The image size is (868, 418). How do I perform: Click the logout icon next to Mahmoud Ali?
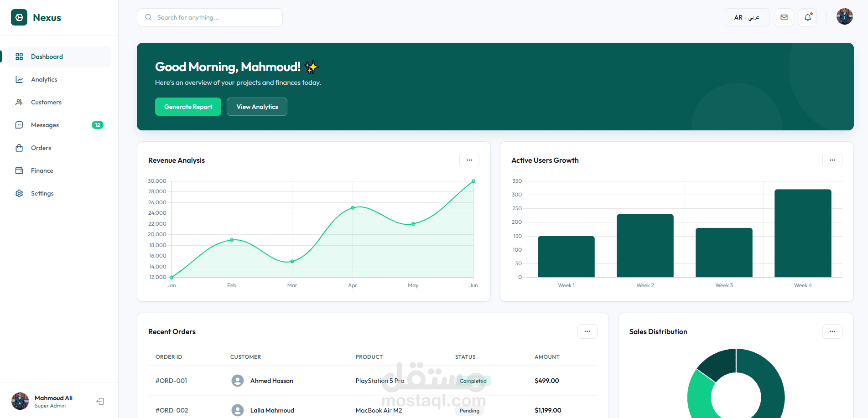click(100, 401)
